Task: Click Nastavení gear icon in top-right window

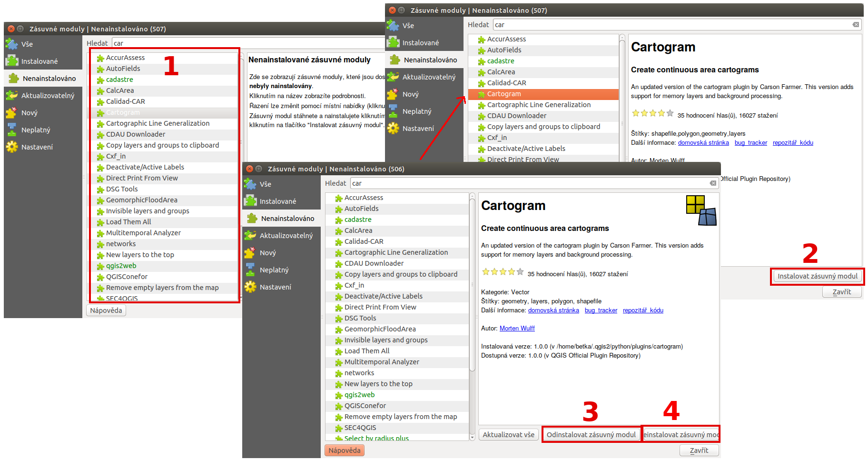Action: [x=393, y=128]
